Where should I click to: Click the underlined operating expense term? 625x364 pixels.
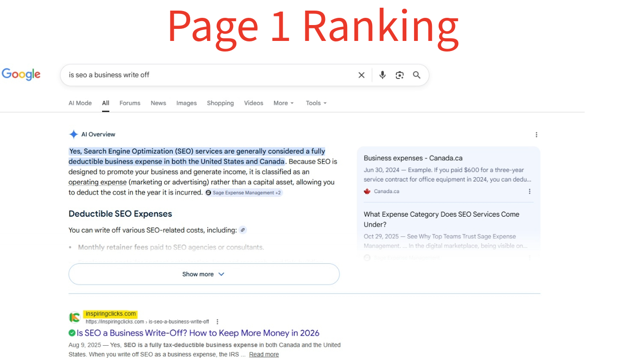pos(98,182)
